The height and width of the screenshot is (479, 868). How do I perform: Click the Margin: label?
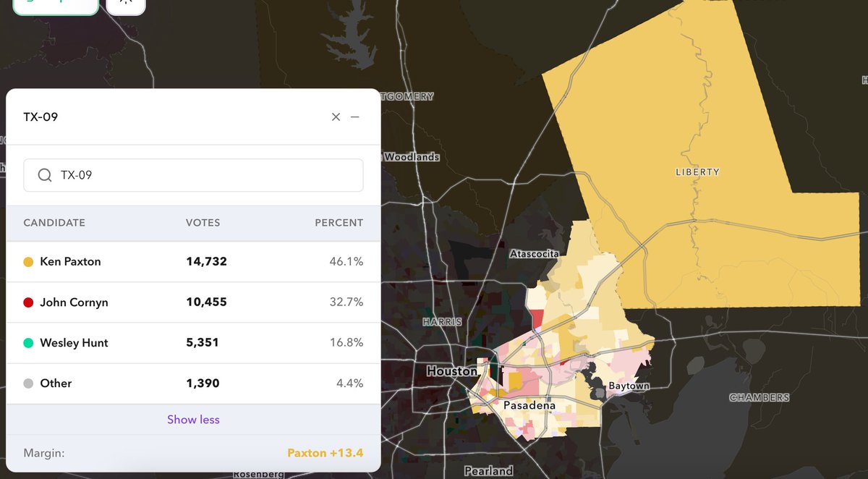click(44, 454)
